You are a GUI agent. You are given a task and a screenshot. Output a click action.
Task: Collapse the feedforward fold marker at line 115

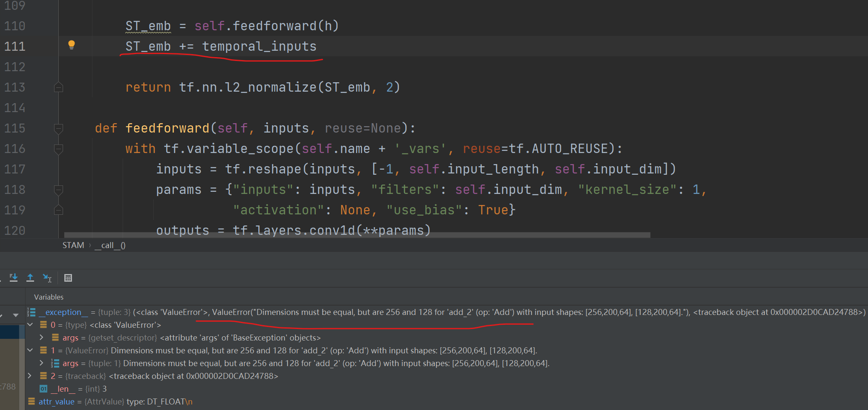point(59,128)
